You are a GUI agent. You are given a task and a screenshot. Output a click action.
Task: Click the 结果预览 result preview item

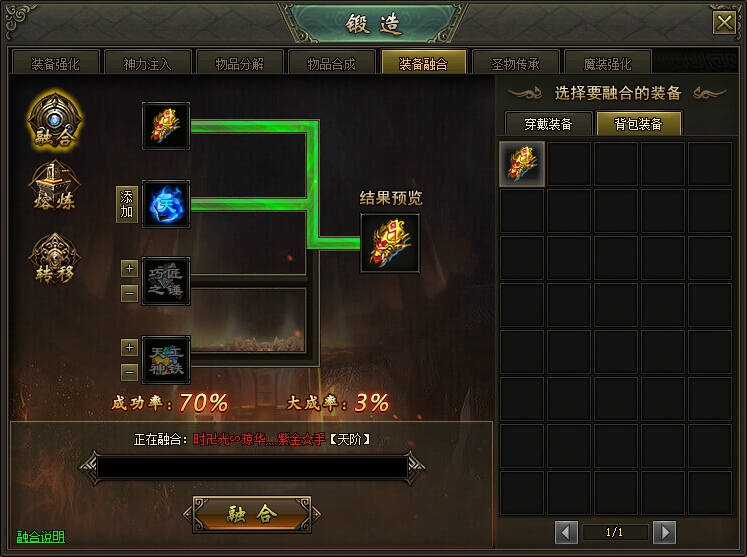pos(390,243)
